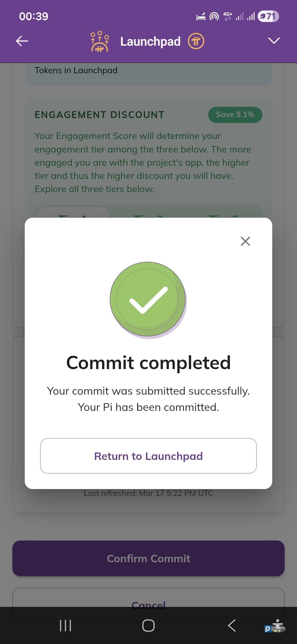
Task: Tap the Save 9.1% badge
Action: point(235,115)
